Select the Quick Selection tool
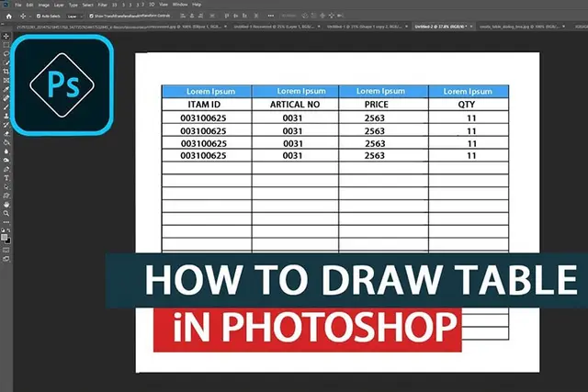Image resolution: width=588 pixels, height=392 pixels. click(6, 62)
